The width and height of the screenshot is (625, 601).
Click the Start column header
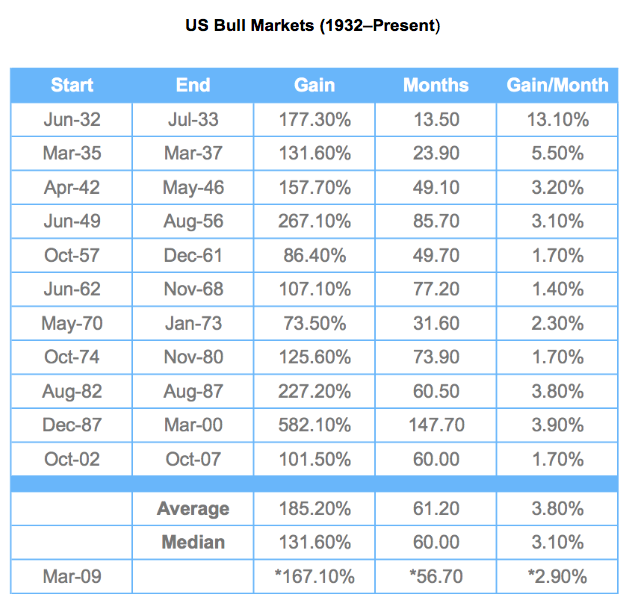pos(72,85)
